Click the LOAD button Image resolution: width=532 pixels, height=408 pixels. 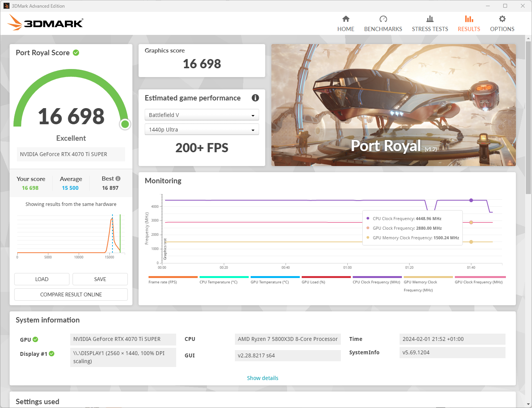(42, 279)
